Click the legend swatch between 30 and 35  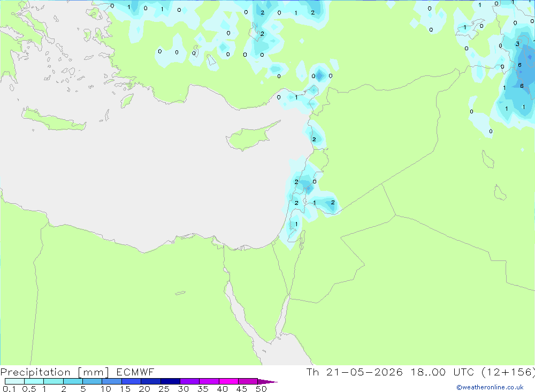click(190, 381)
